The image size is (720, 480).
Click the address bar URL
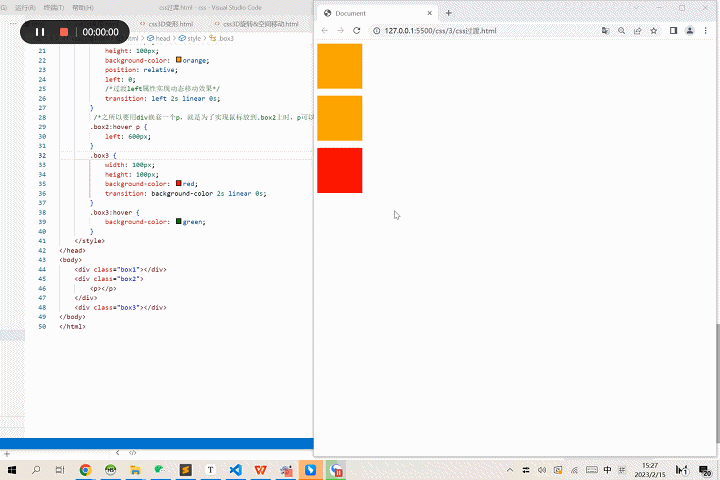click(x=440, y=31)
